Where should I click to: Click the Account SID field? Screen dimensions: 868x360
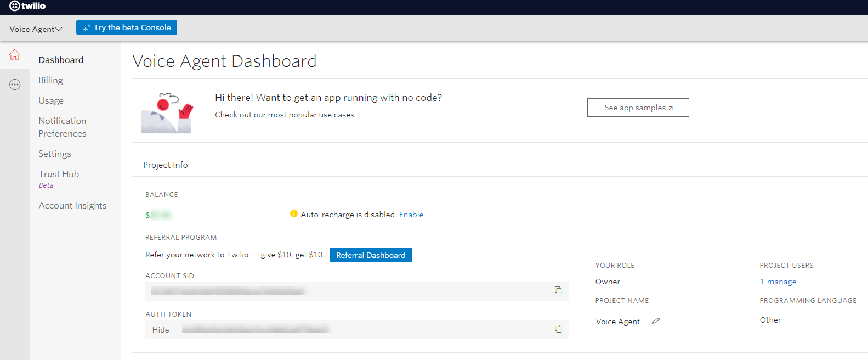pos(356,291)
